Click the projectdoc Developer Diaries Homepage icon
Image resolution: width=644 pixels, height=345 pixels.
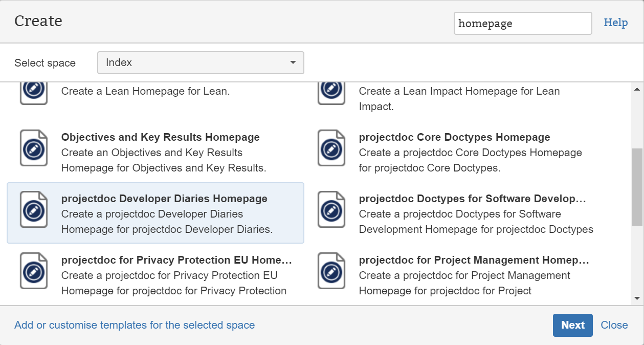(34, 210)
